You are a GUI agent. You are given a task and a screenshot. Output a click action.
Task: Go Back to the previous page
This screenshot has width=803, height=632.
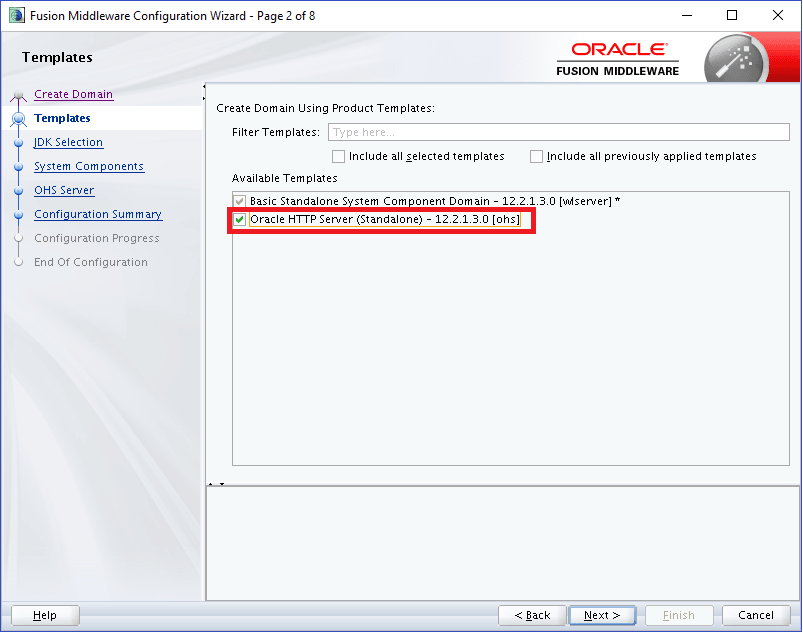tap(531, 615)
